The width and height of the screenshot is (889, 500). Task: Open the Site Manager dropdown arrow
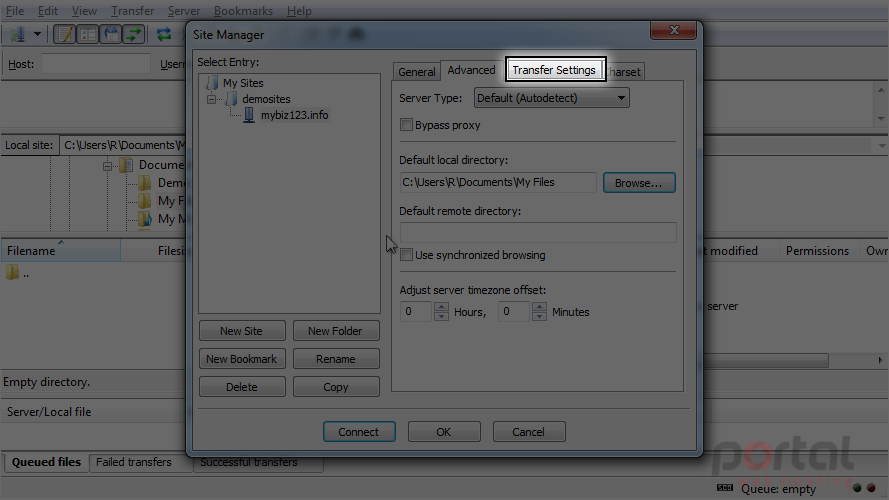pyautogui.click(x=37, y=35)
